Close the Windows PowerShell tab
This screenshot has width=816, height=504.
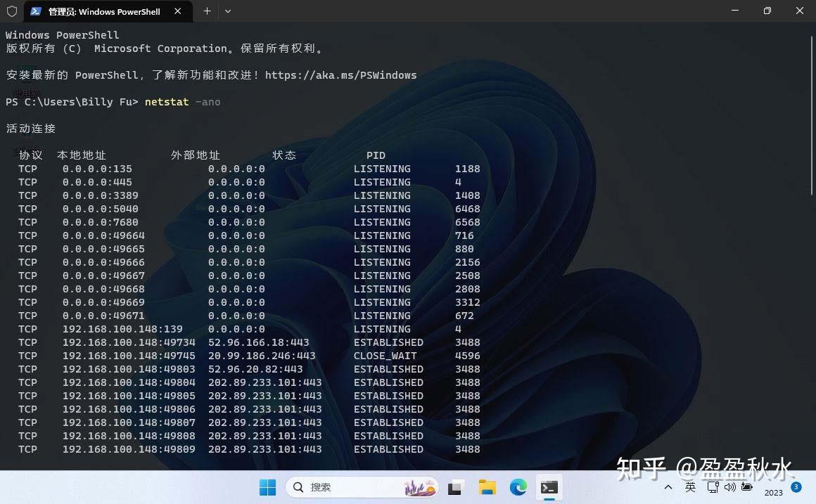click(178, 11)
